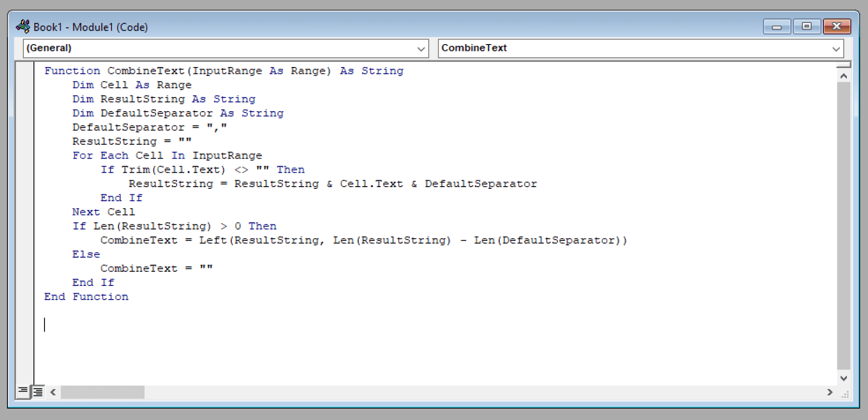Click the scroll up arrow of the vertical scrollbar
The image size is (868, 420).
tap(844, 75)
